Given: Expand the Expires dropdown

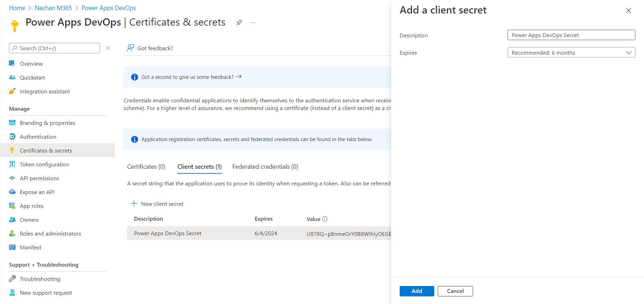Looking at the screenshot, I should (x=571, y=53).
